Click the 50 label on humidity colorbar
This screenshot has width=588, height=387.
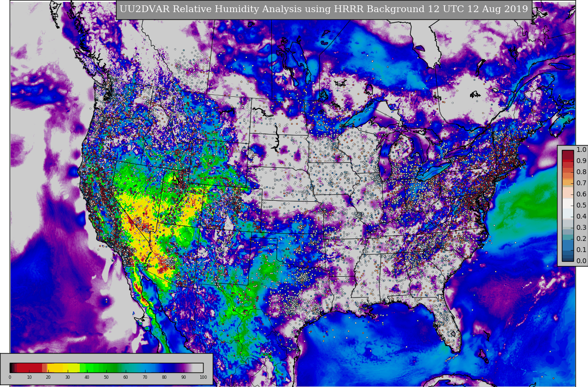pyautogui.click(x=106, y=377)
